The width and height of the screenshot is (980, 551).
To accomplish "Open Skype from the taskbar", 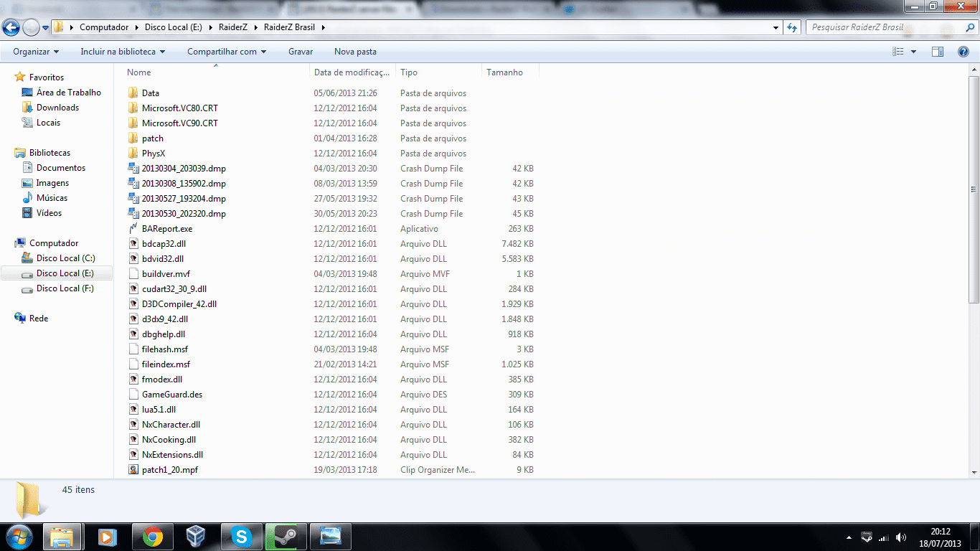I will [241, 537].
